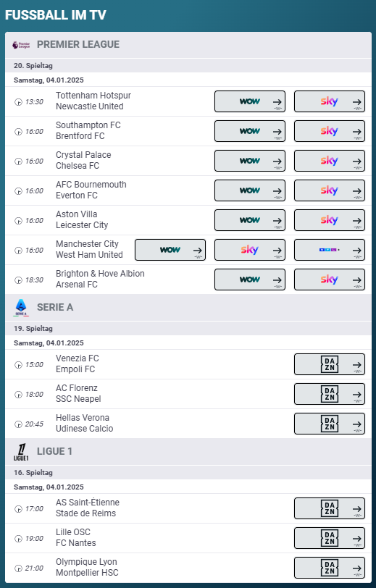This screenshot has height=588, width=376.
Task: Click the Premier League logo icon
Action: tap(21, 45)
